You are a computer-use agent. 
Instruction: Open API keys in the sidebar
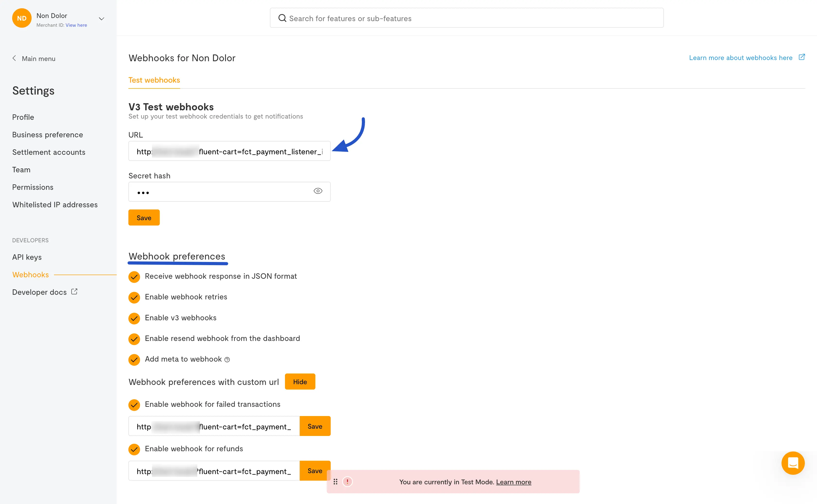(x=27, y=257)
